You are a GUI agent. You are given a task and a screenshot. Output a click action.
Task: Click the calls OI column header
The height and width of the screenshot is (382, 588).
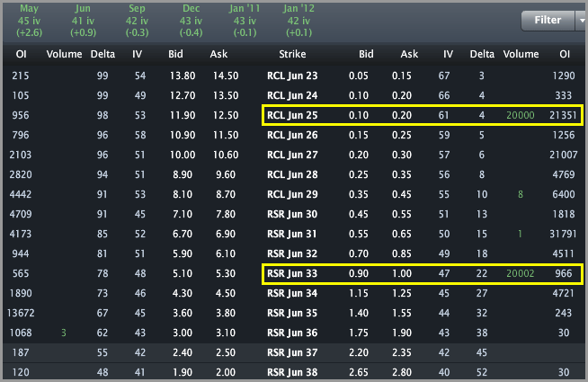tap(21, 54)
